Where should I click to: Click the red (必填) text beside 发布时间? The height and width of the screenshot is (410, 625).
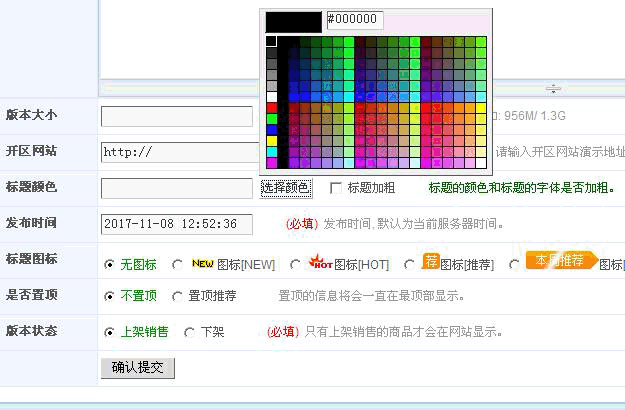click(x=302, y=224)
